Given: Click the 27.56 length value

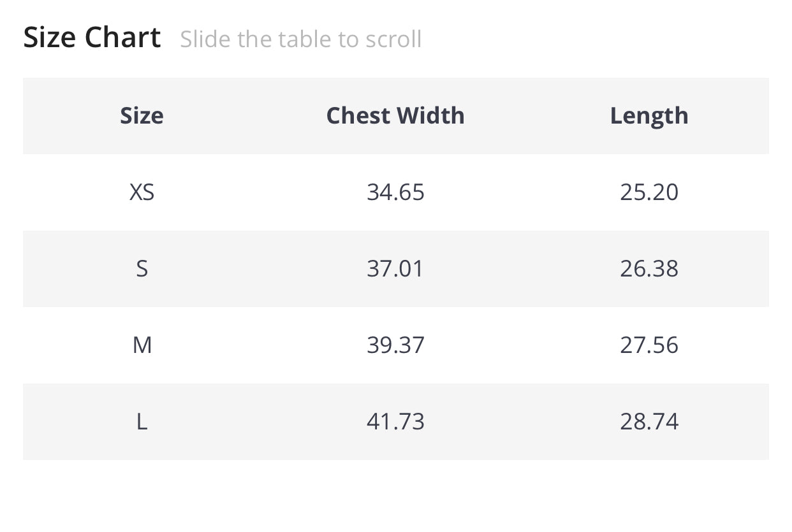Looking at the screenshot, I should pos(649,345).
